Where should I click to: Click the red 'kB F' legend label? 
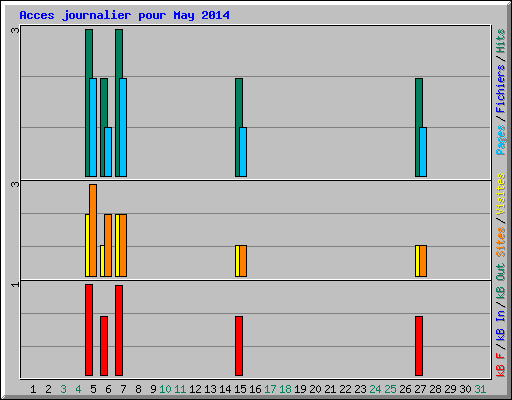[x=501, y=365]
